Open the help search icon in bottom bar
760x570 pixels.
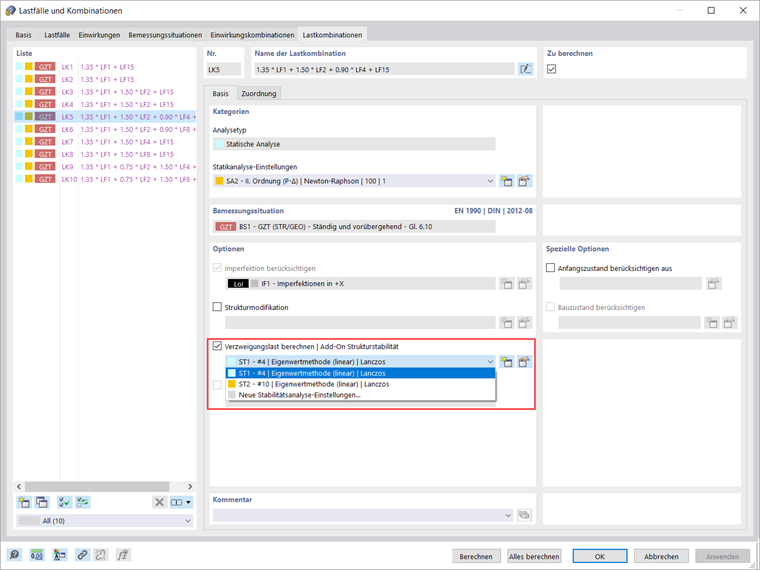(14, 555)
